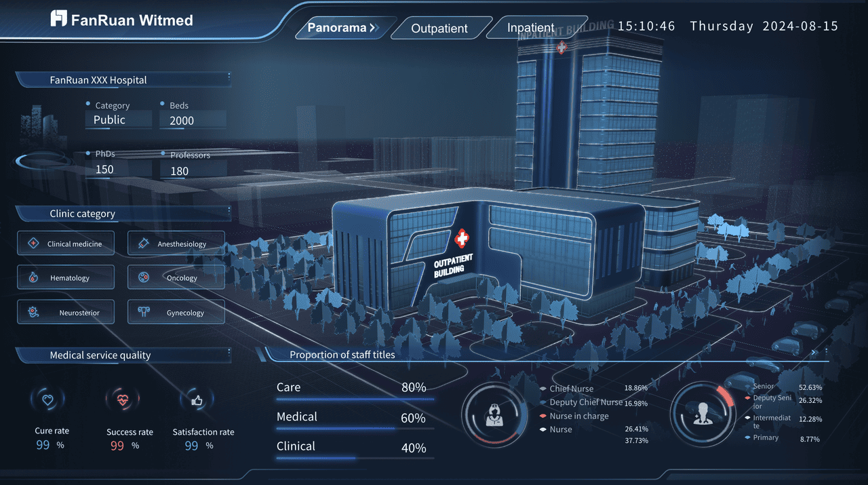Click the Care 80% progress bar
Screen dimensions: 868x485
click(355, 399)
